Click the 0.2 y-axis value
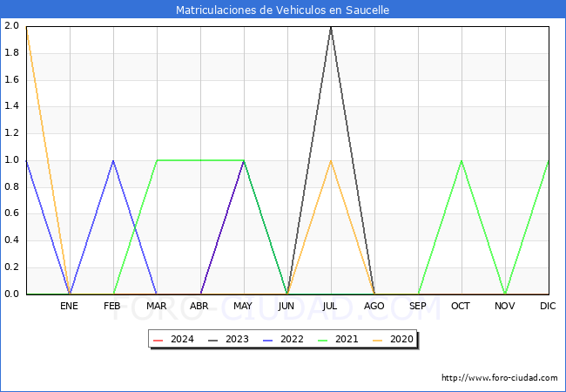The image size is (566, 392). coord(11,267)
